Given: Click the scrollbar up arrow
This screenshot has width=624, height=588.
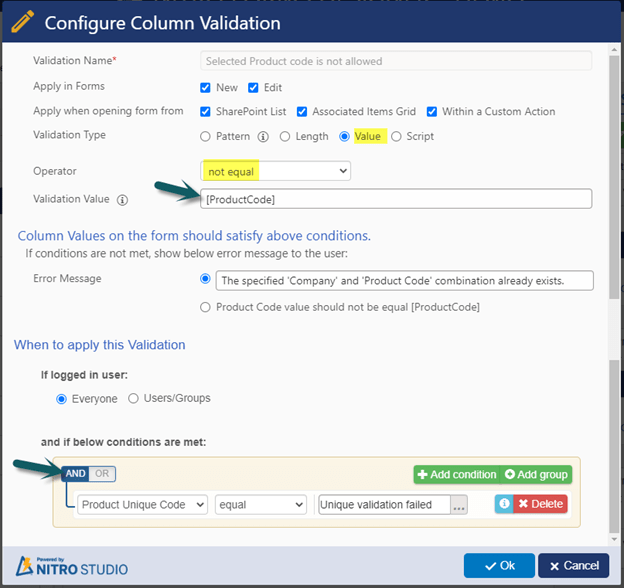Looking at the screenshot, I should [x=614, y=50].
